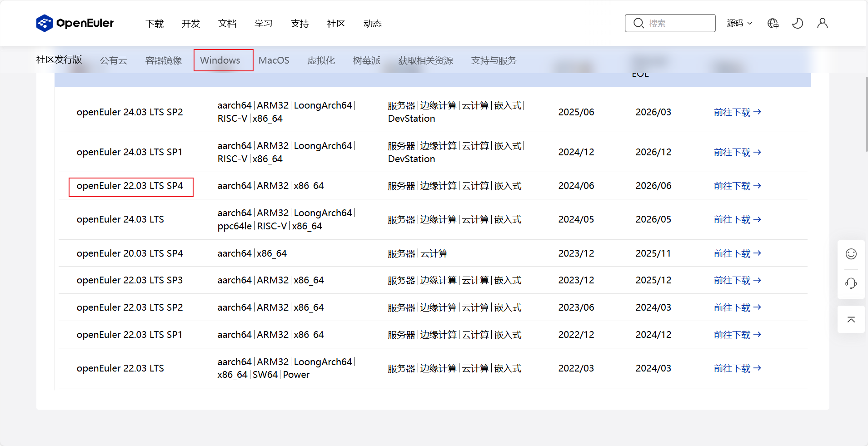868x446 pixels.
Task: Click 前往下载 for openEuler 22.03 LTS SP2
Action: [737, 307]
